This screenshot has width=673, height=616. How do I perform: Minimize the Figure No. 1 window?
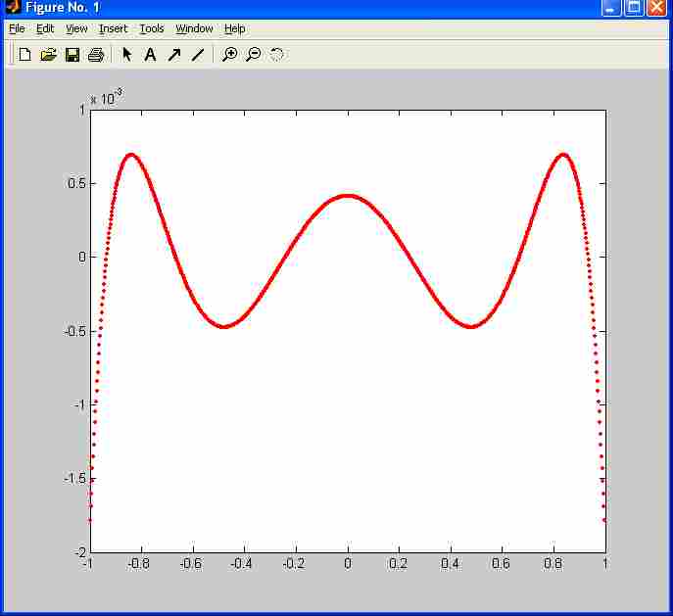point(611,7)
